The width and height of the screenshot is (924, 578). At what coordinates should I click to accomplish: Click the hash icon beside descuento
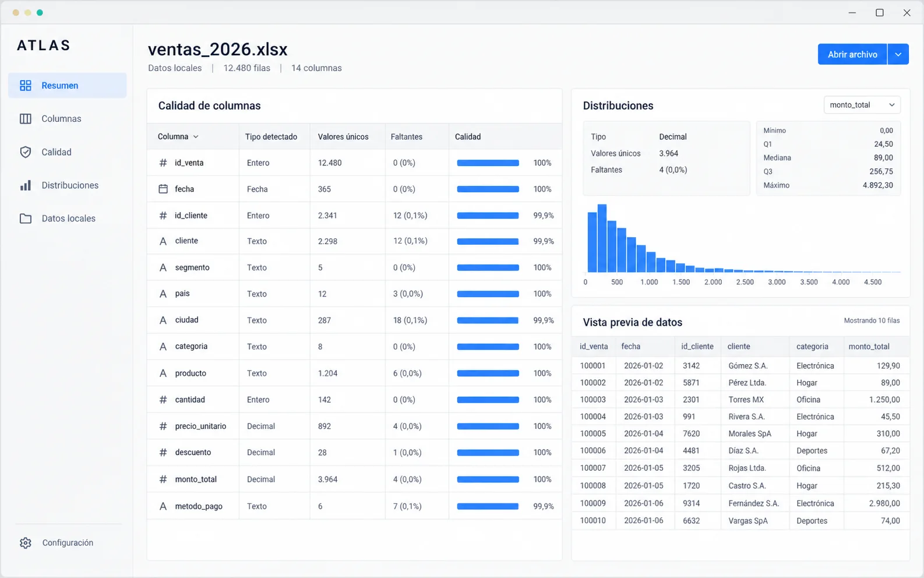[x=163, y=453]
